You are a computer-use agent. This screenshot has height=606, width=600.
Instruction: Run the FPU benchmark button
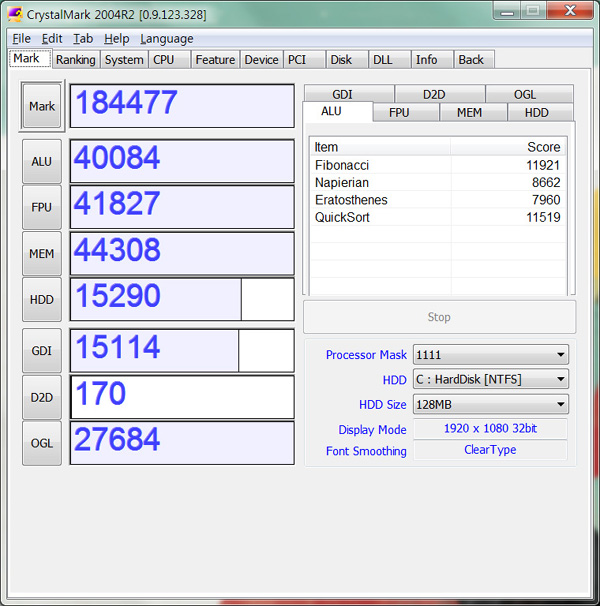[42, 207]
